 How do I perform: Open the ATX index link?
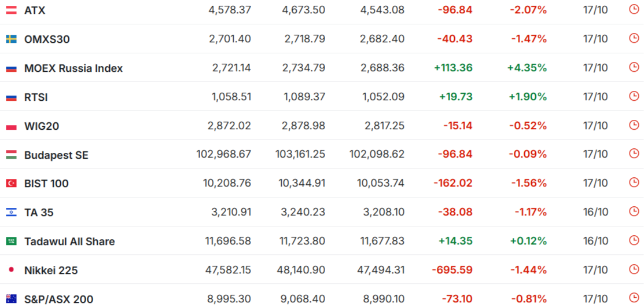tap(35, 10)
